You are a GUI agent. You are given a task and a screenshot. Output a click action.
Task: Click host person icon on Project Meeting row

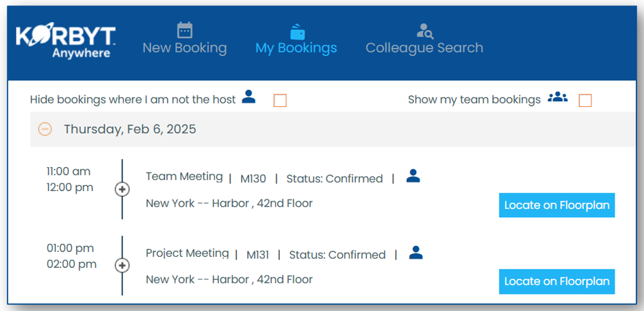coord(415,253)
